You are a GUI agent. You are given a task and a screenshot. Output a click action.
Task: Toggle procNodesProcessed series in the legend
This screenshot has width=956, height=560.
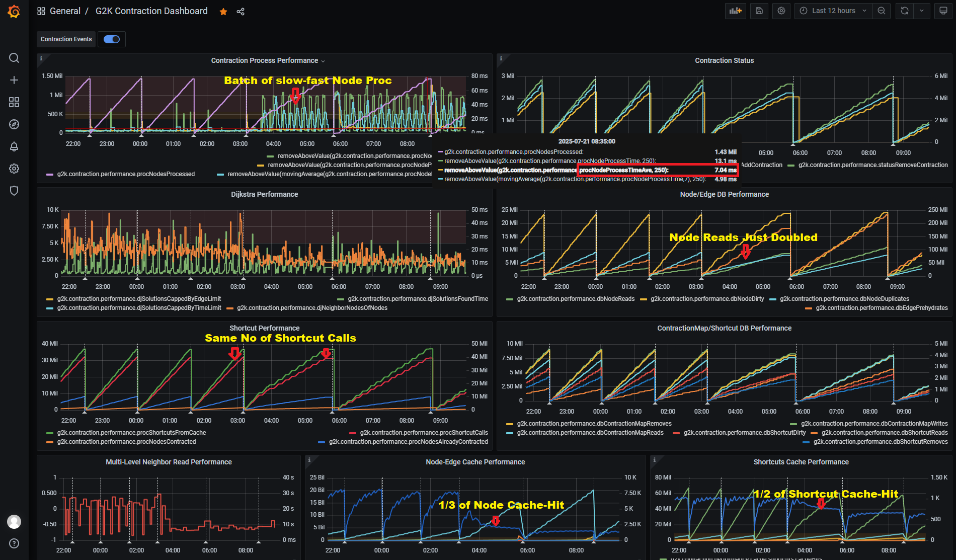pos(126,174)
